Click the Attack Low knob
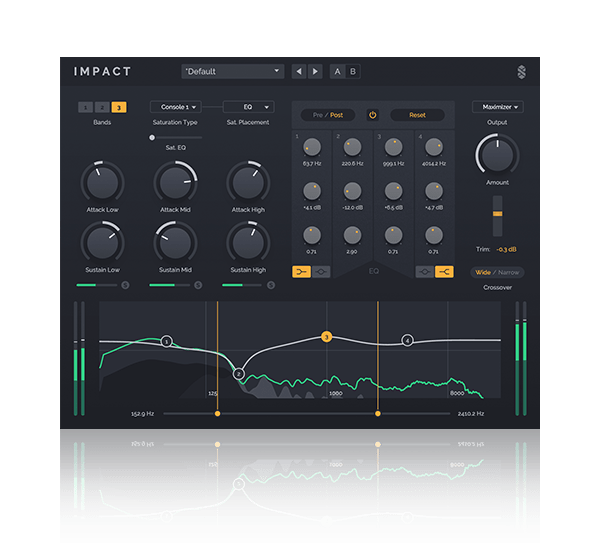The width and height of the screenshot is (600, 543). pos(102,183)
